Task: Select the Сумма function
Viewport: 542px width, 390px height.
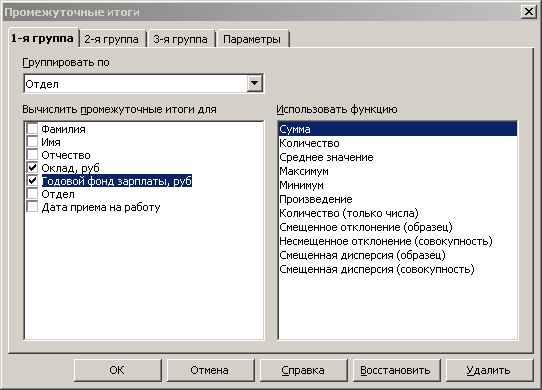Action: [398, 129]
